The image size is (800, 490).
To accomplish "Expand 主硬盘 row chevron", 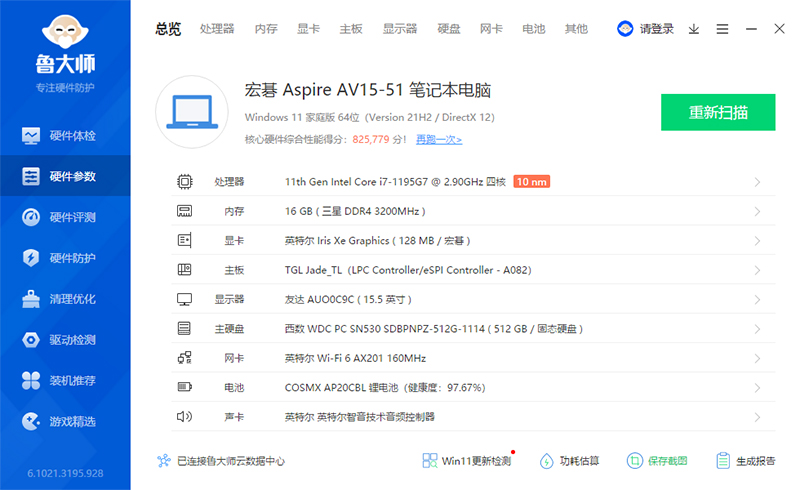I will pyautogui.click(x=757, y=328).
